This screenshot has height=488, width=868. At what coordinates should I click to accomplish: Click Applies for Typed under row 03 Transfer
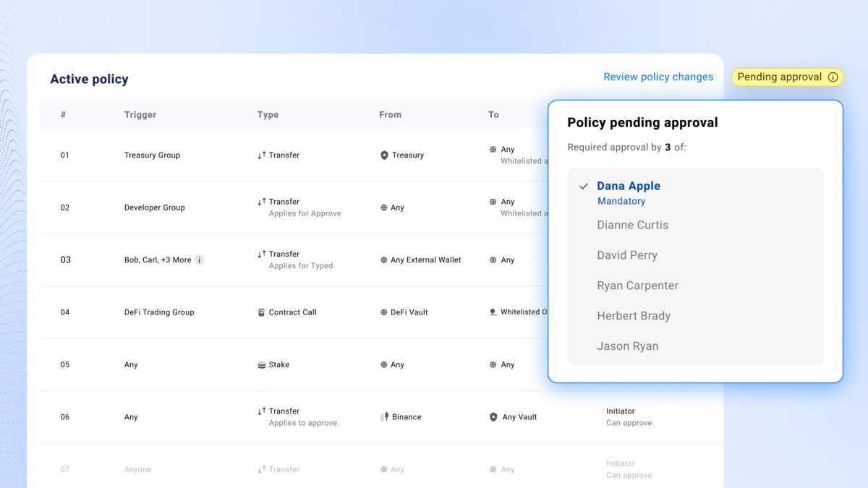(301, 265)
